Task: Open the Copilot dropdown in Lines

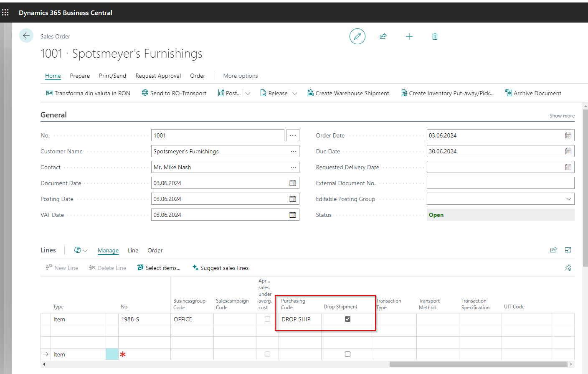Action: point(81,250)
